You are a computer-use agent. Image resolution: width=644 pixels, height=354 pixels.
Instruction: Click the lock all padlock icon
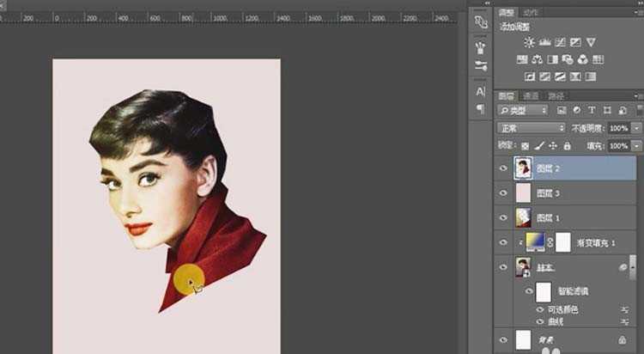coord(567,146)
